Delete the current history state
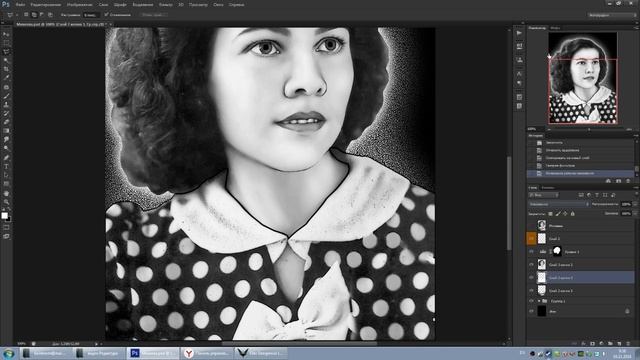The width and height of the screenshot is (640, 360). tap(628, 181)
